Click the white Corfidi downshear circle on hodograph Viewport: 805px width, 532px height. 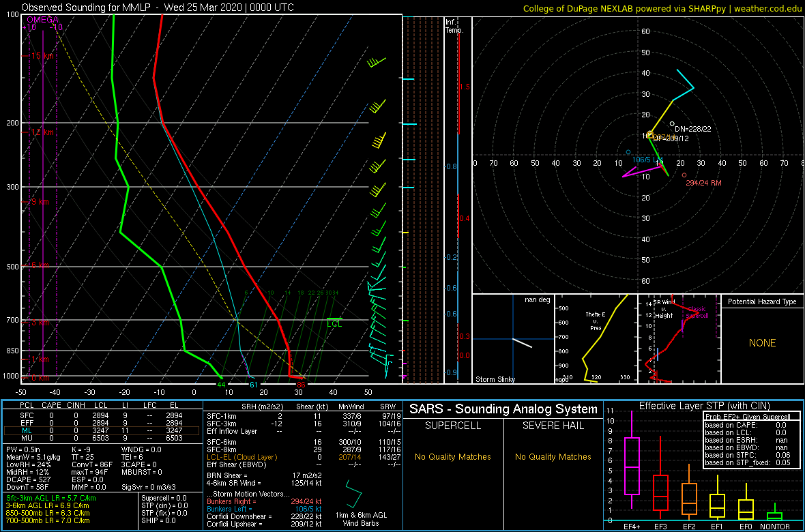[672, 123]
